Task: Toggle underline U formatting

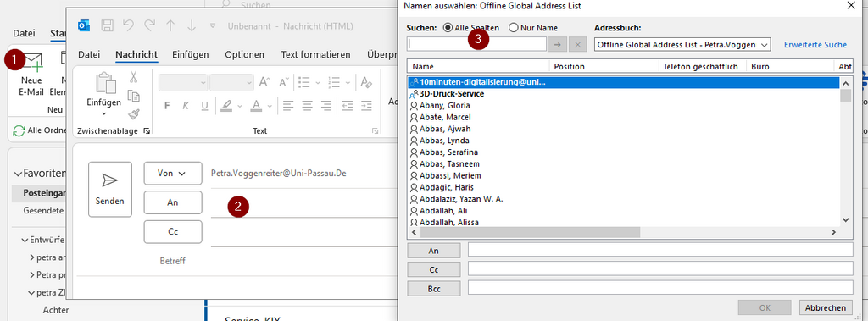Action: tap(204, 106)
